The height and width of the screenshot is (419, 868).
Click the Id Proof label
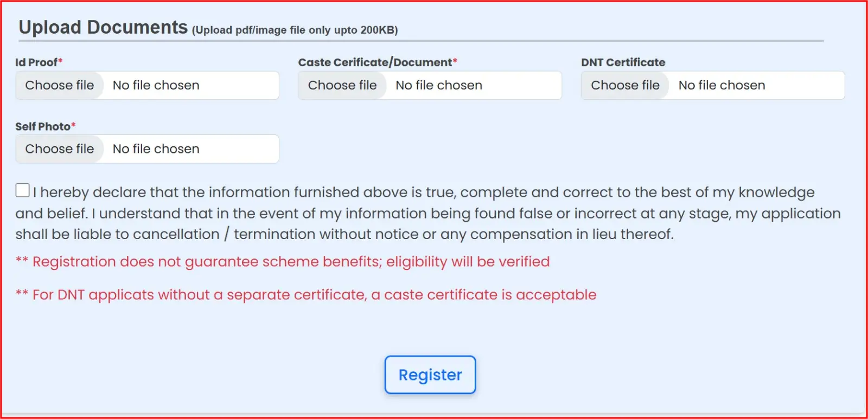coord(36,62)
